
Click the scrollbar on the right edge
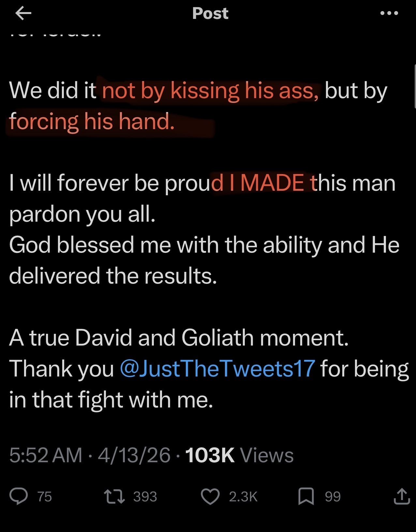(414, 86)
